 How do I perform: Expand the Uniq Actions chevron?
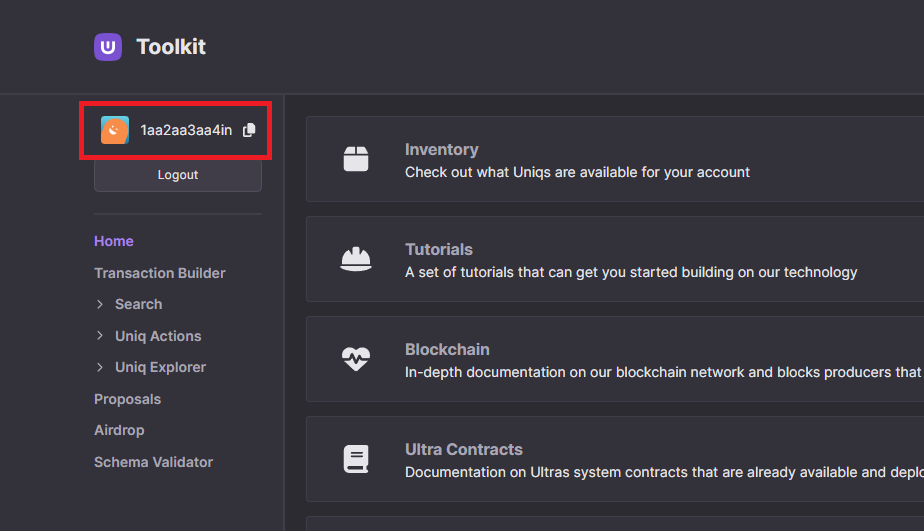[100, 336]
